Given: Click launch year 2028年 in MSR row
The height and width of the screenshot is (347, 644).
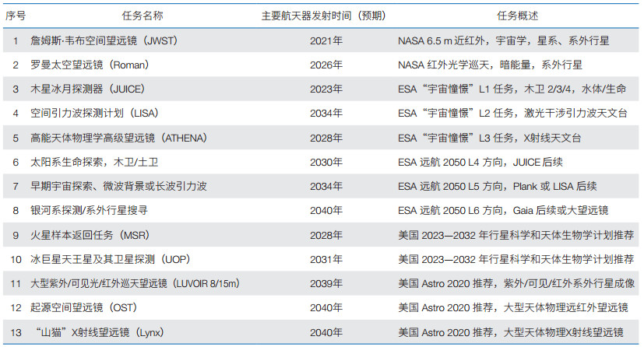Looking at the screenshot, I should (326, 235).
